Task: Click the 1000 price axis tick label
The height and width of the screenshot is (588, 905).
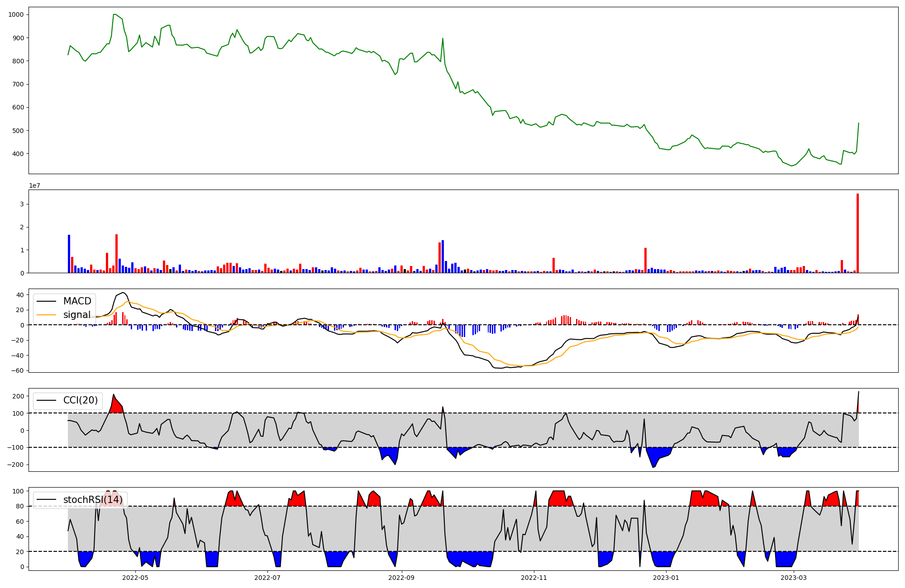Action: 16,14
